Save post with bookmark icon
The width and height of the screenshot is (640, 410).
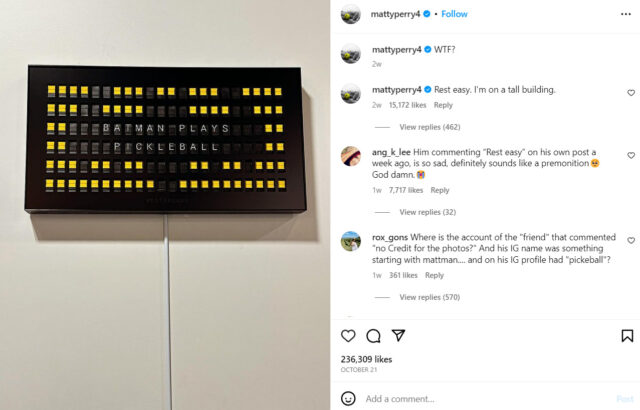(x=627, y=336)
